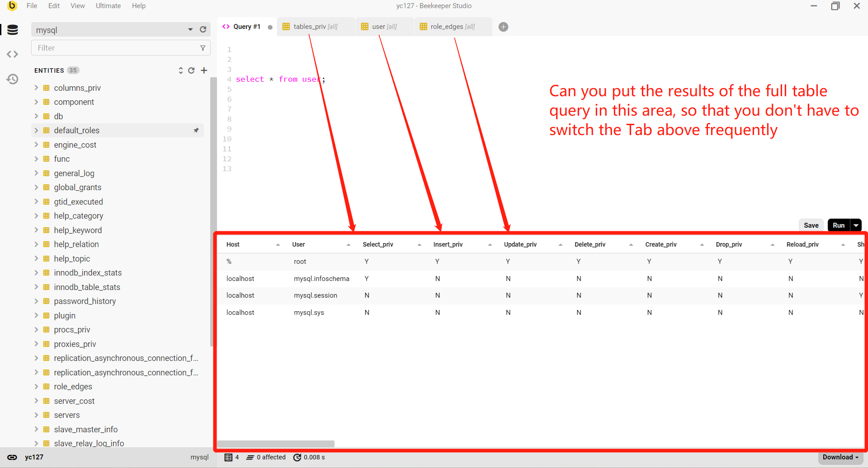The width and height of the screenshot is (868, 468).
Task: Open the database tables sidebar panel
Action: [12, 30]
